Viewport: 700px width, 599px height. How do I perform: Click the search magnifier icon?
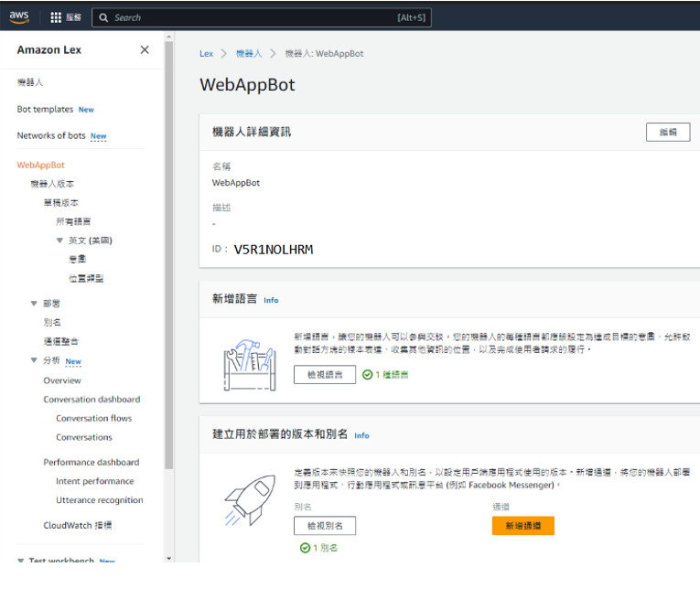click(x=104, y=17)
